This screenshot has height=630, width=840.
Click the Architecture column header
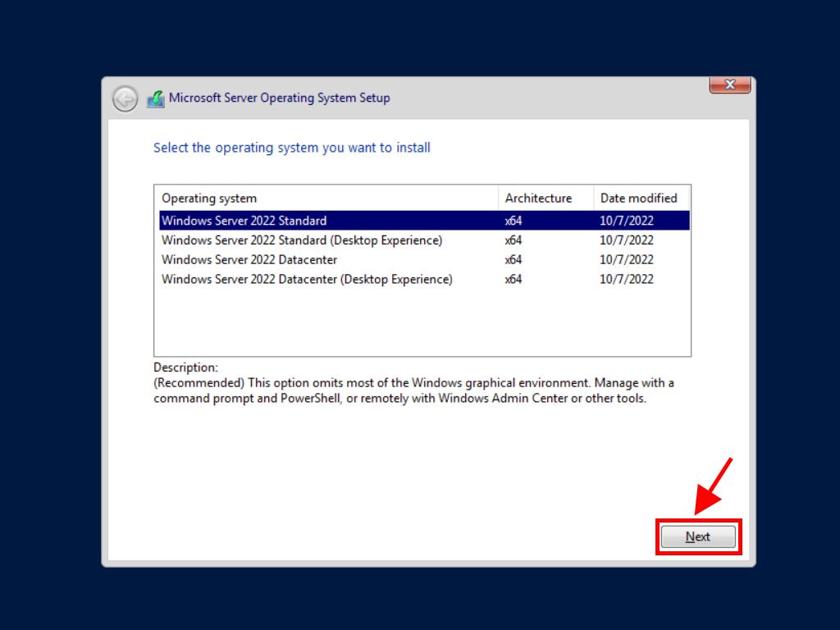click(538, 198)
